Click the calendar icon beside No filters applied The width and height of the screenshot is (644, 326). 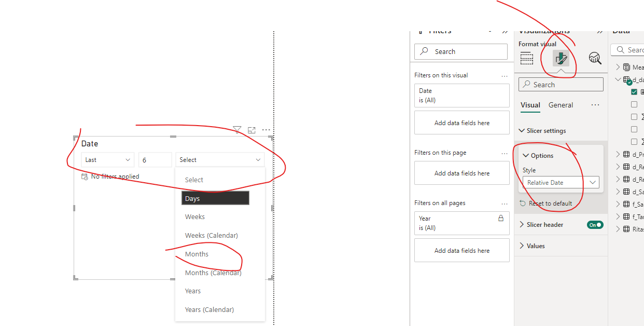point(85,176)
